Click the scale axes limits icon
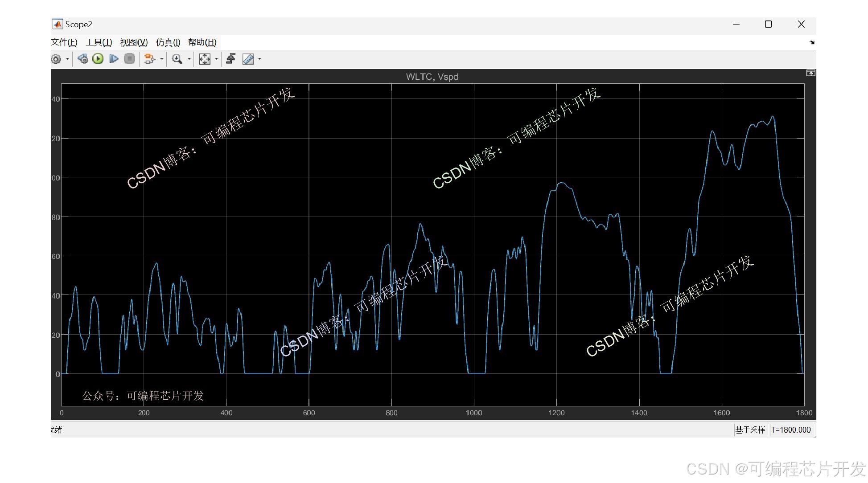868x483 pixels. click(205, 59)
